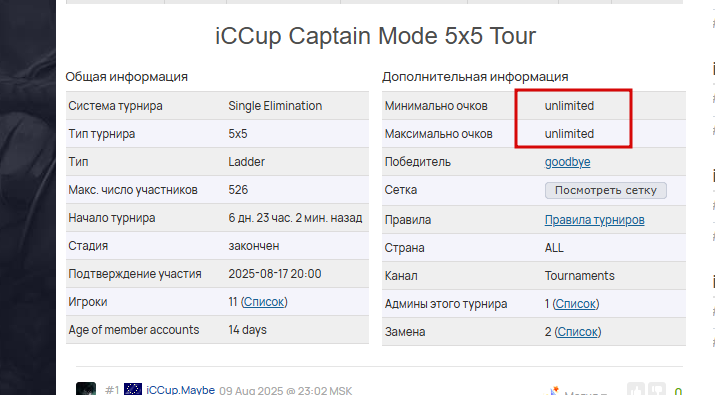Screen dimensions: 715x395
Task: Click the iCCup Captain Mode 5x5 Tour title
Action: pyautogui.click(x=375, y=36)
